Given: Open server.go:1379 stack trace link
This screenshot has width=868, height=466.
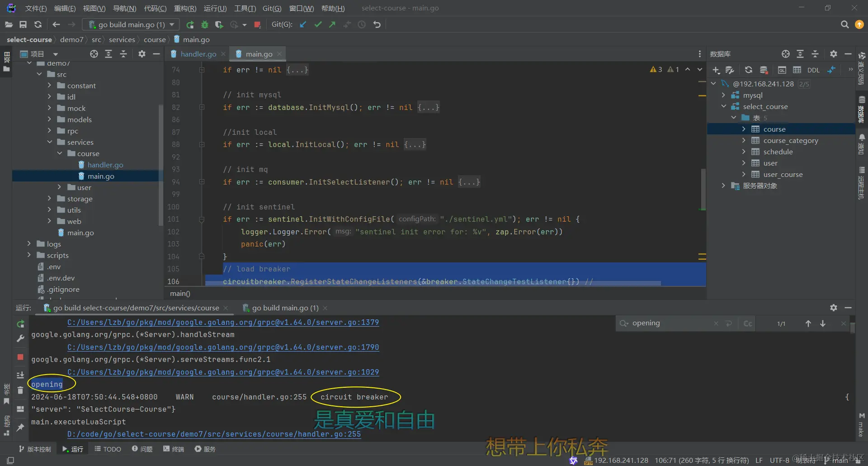Looking at the screenshot, I should [x=223, y=323].
